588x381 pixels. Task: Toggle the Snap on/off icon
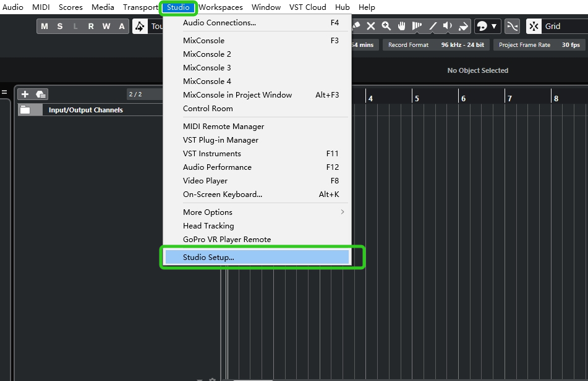pyautogui.click(x=534, y=26)
